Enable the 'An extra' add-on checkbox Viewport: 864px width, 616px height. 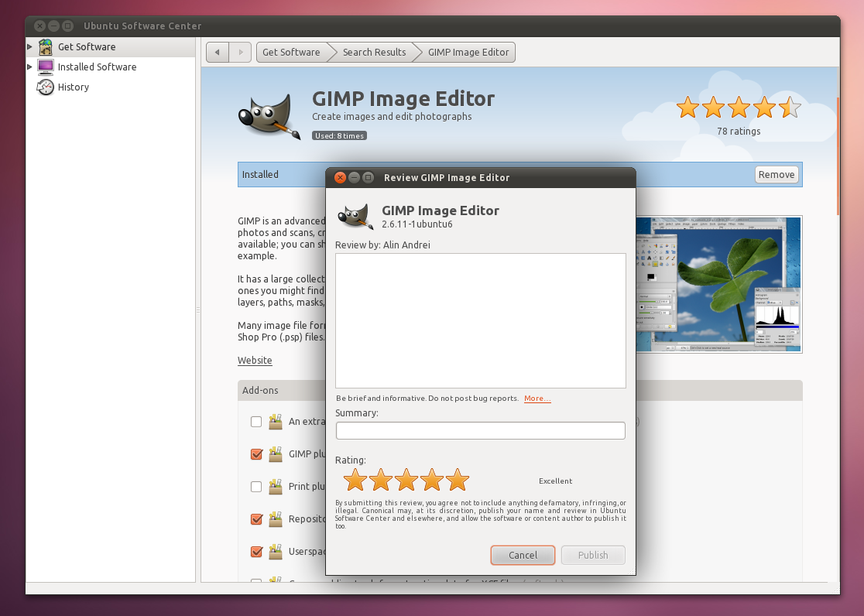click(256, 422)
